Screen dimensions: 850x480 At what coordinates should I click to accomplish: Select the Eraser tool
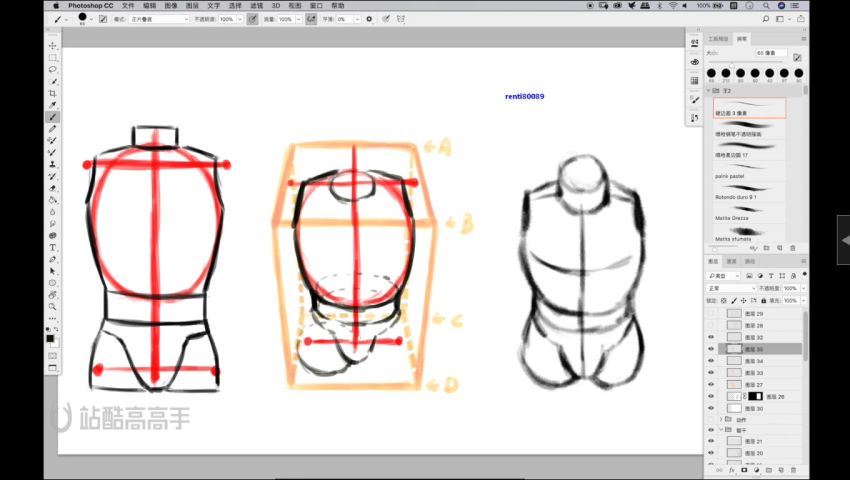[x=53, y=188]
